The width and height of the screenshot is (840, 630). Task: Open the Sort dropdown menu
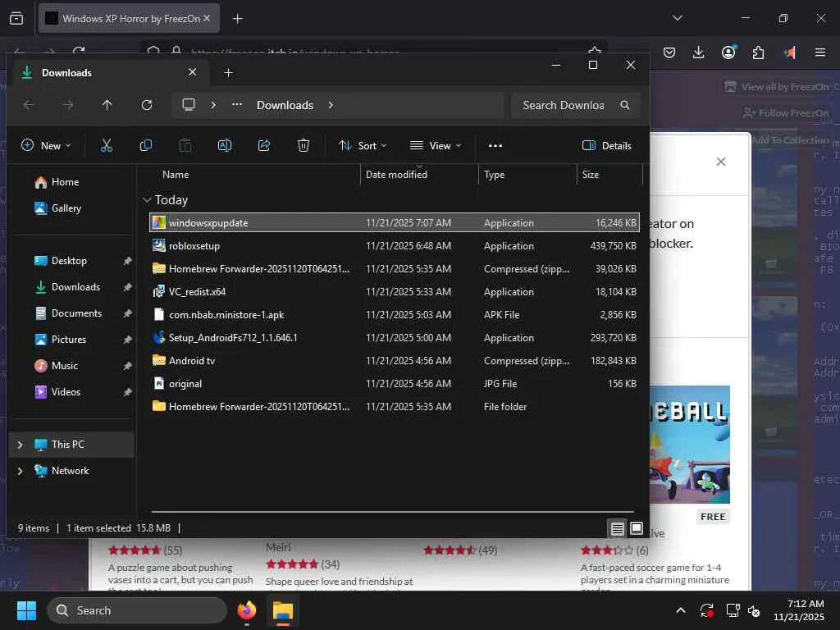pos(362,145)
